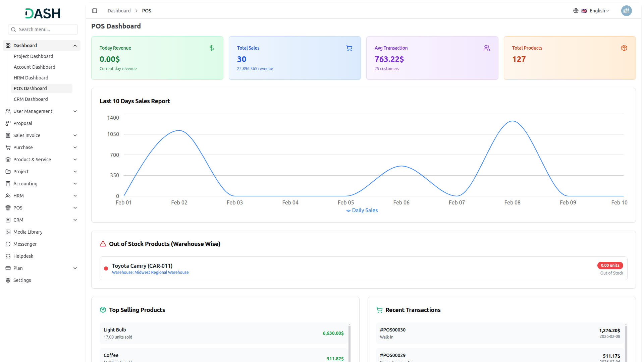This screenshot has width=644, height=362.
Task: Expand the Accounting submenu chevron
Action: click(x=75, y=184)
